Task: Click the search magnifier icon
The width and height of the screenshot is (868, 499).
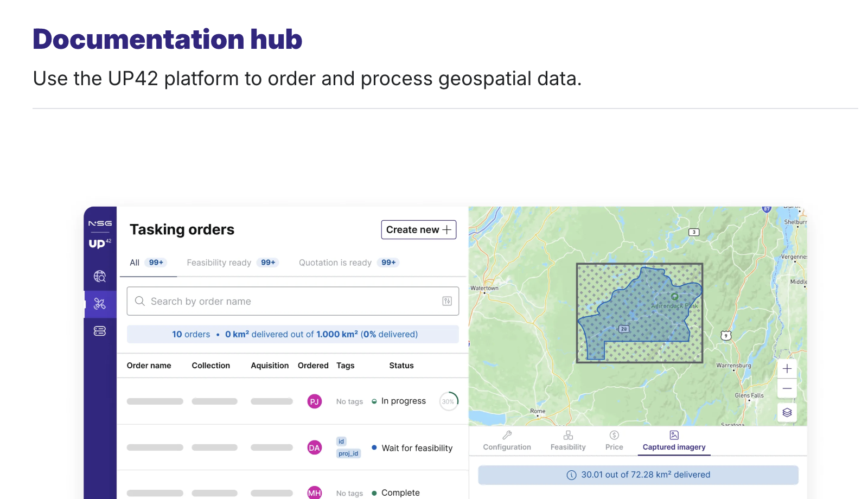Action: [140, 301]
